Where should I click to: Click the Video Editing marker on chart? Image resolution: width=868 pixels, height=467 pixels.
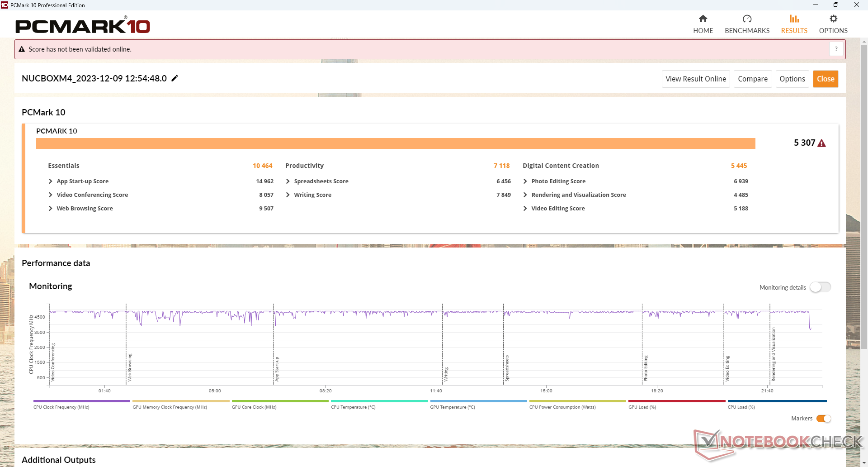click(x=727, y=368)
